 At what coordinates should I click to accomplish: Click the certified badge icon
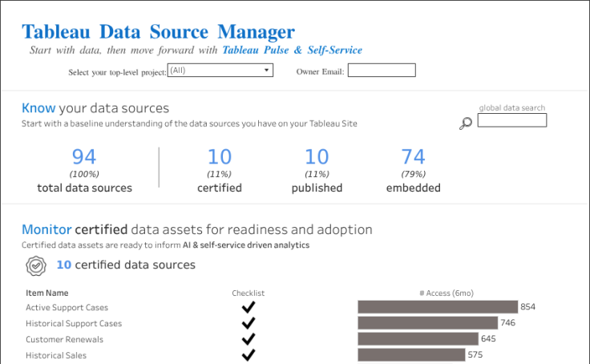35,265
